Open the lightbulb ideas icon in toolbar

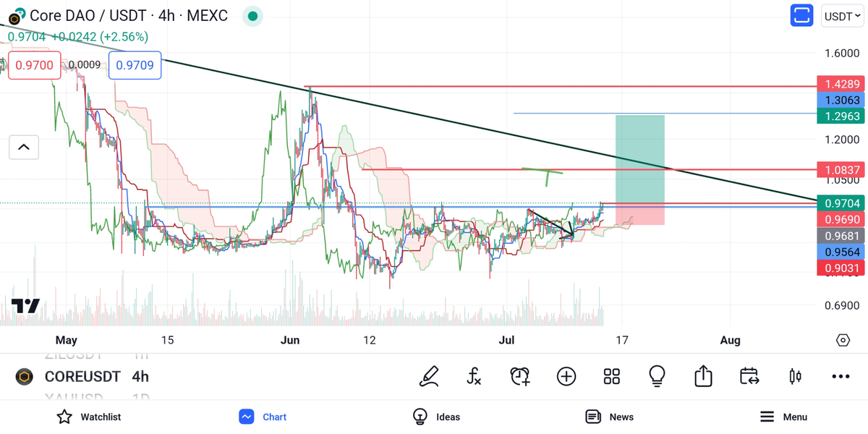[x=657, y=376]
